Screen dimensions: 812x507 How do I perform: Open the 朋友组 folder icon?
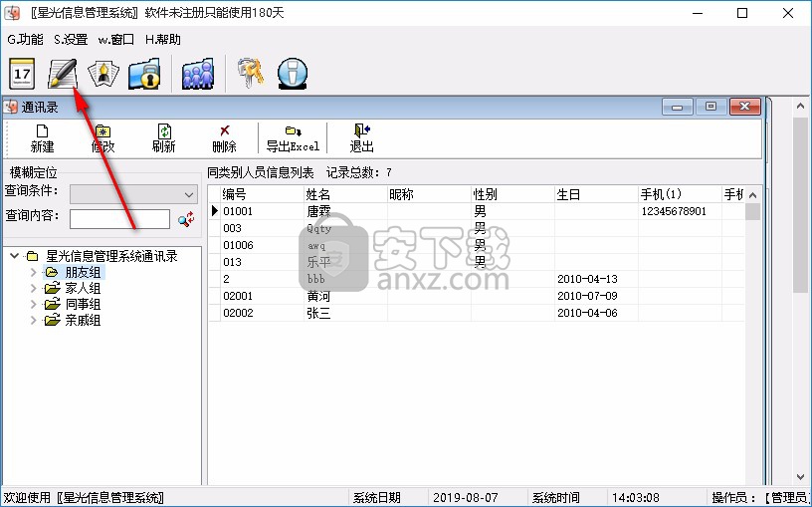point(52,272)
